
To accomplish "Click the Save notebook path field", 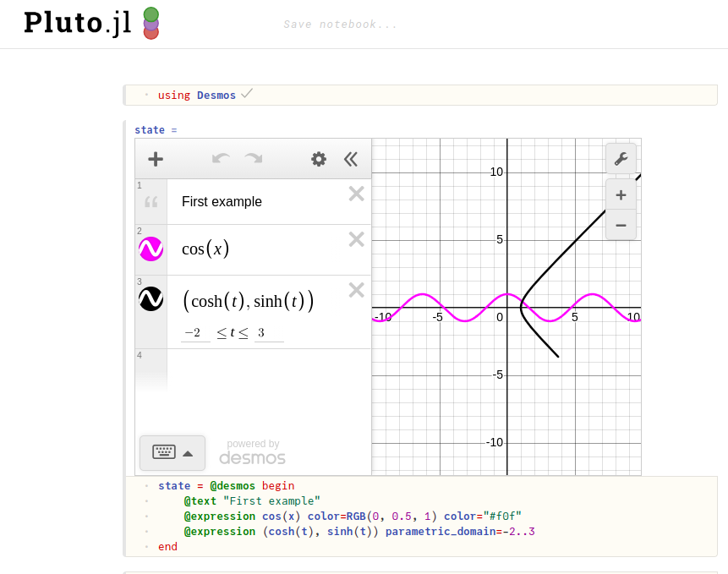I will tap(340, 25).
